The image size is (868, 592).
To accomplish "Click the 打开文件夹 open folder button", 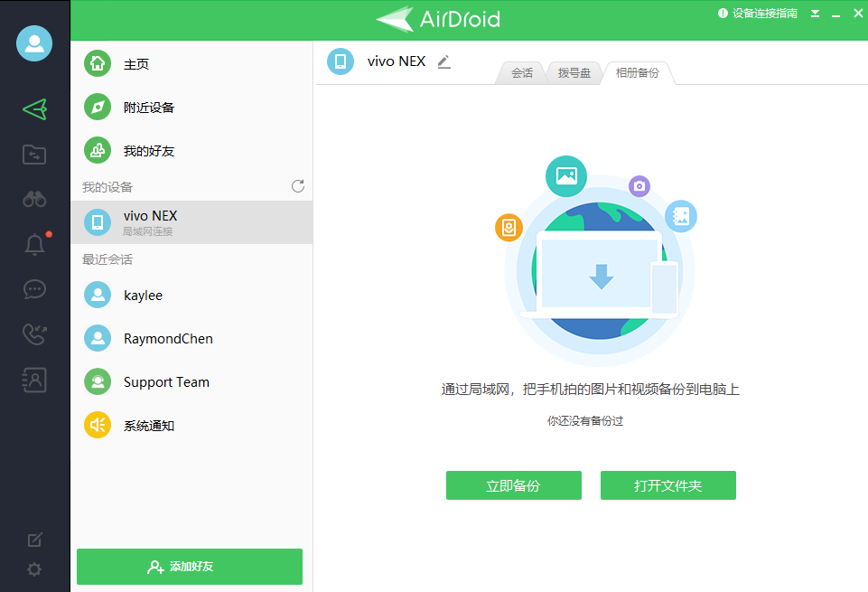I will tap(668, 485).
